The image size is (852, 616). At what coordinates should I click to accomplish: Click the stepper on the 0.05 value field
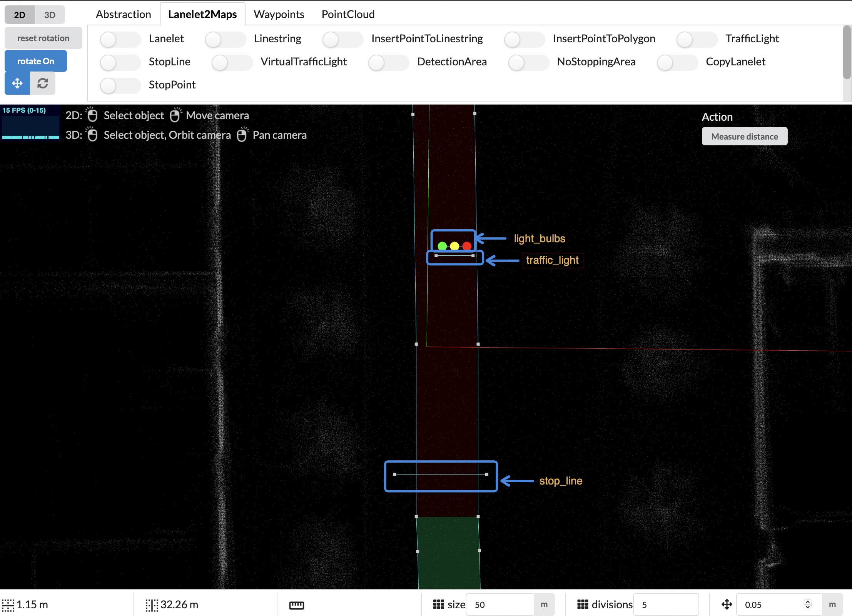[807, 604]
